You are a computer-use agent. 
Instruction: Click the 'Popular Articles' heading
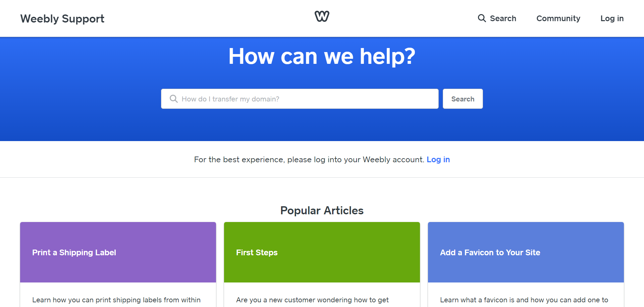[x=322, y=211]
